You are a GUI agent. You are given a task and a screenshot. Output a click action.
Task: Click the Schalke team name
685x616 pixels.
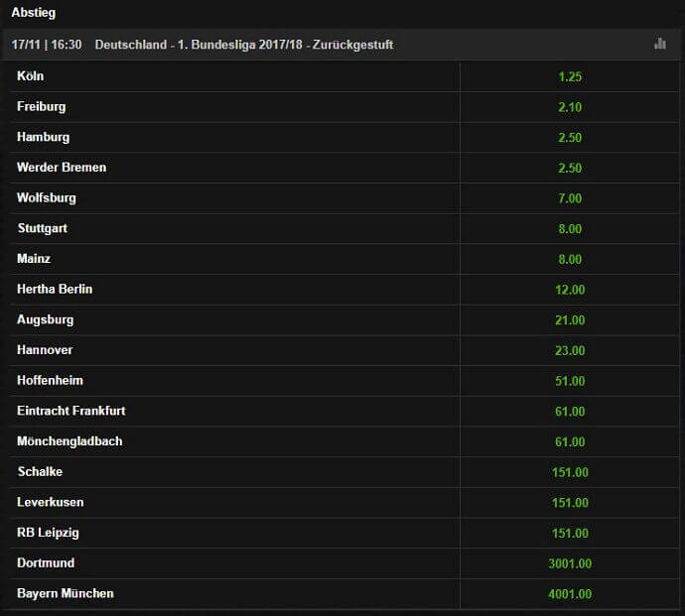click(40, 471)
